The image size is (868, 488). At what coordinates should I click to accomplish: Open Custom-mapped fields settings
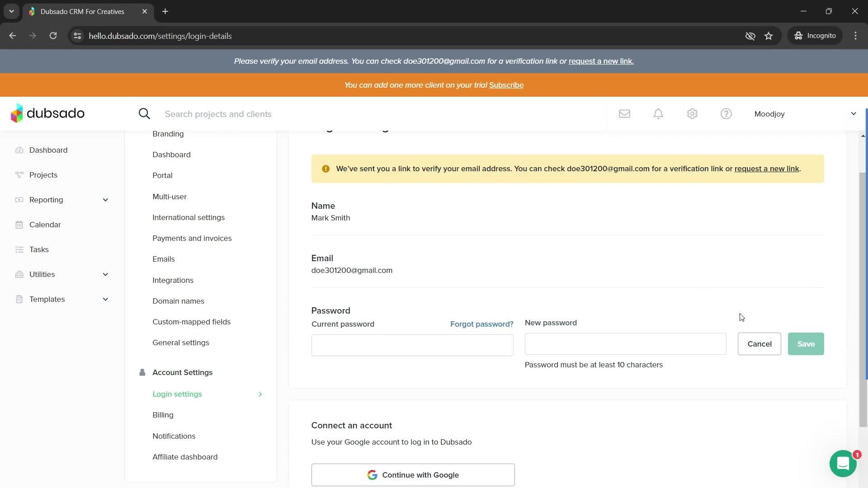pyautogui.click(x=191, y=322)
